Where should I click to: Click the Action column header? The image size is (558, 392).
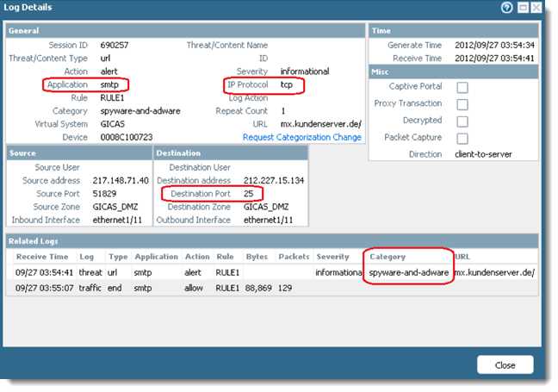[x=197, y=257]
